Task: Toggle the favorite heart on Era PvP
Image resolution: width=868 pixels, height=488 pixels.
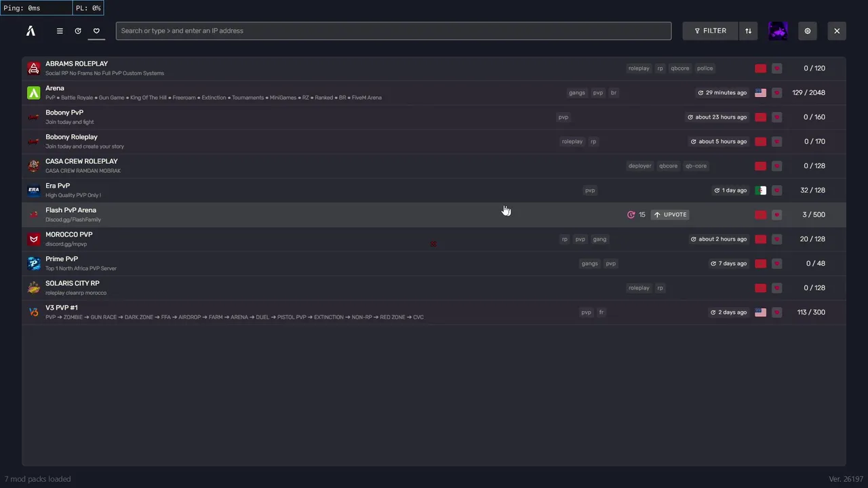Action: pyautogui.click(x=777, y=190)
